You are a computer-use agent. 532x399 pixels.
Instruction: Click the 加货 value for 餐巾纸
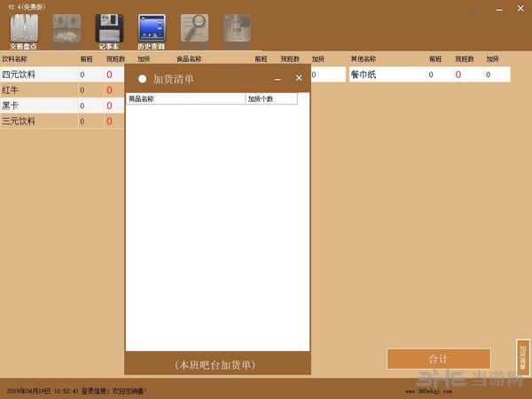pyautogui.click(x=488, y=75)
